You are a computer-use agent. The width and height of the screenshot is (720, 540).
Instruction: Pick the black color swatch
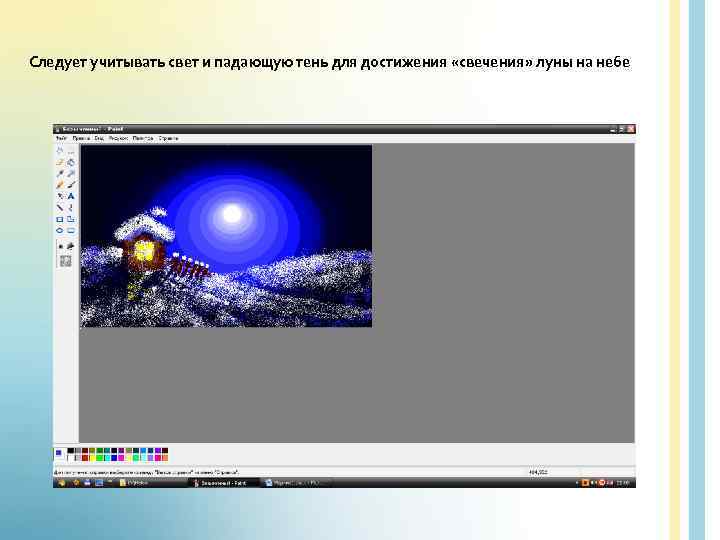pyautogui.click(x=71, y=450)
